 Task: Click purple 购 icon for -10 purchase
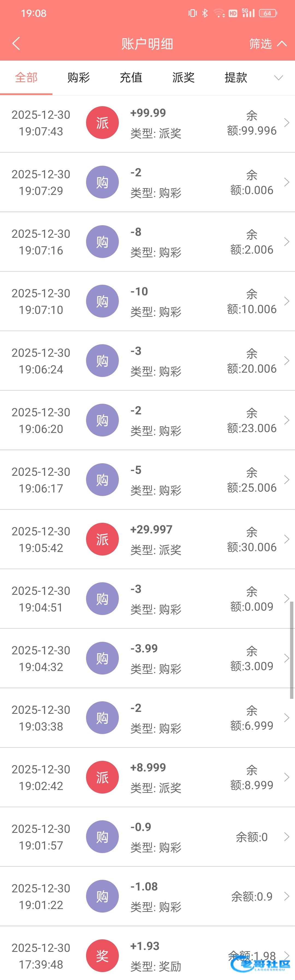[x=102, y=301]
